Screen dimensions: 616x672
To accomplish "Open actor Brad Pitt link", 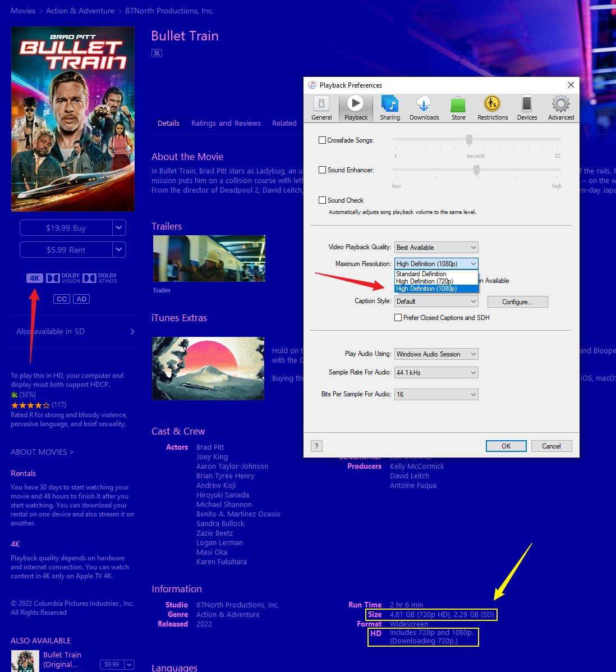I will tap(210, 447).
